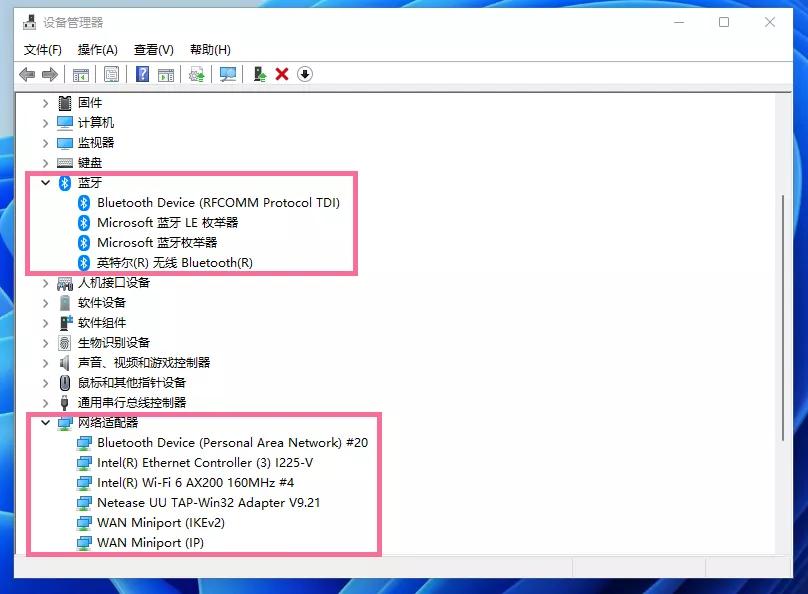Click the speaker icon for 声音、视频和游戏控制器
This screenshot has width=808, height=594.
(64, 363)
